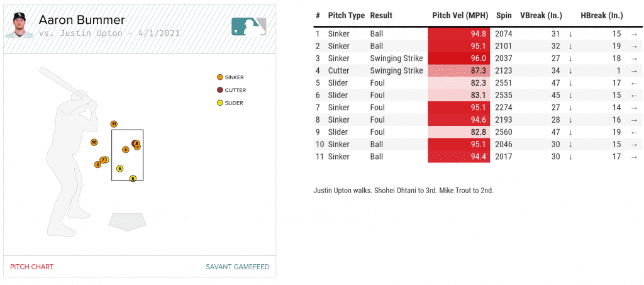This screenshot has width=644, height=285.
Task: Open the Savant Gamefeed tab
Action: [x=237, y=267]
